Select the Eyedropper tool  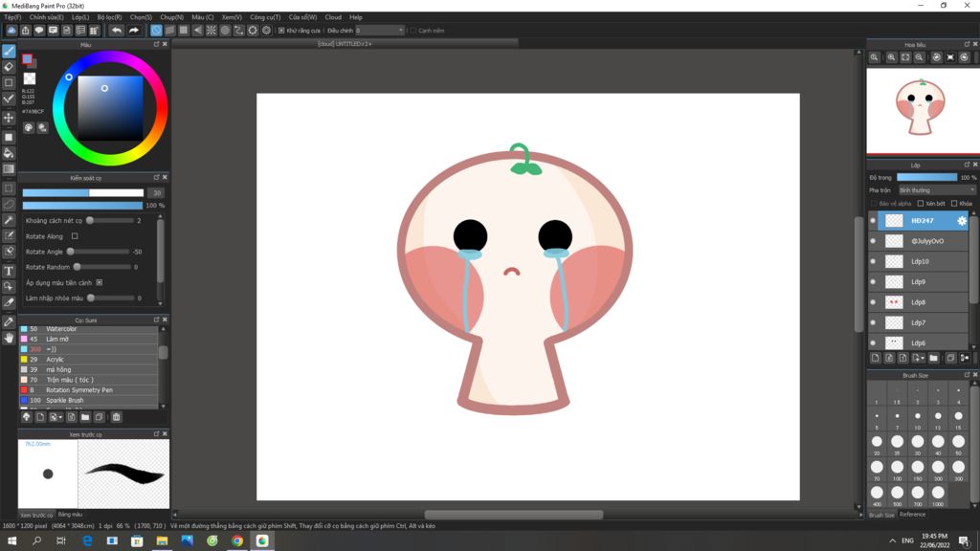(9, 321)
